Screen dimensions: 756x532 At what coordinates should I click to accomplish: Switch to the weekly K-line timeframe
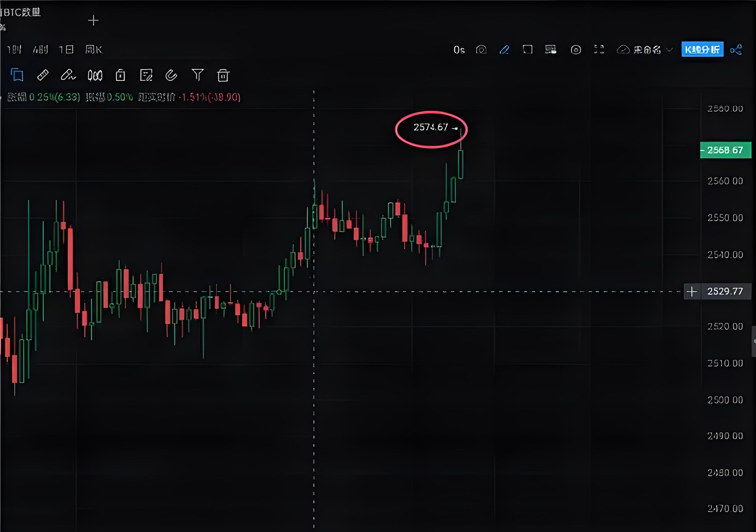[x=94, y=50]
